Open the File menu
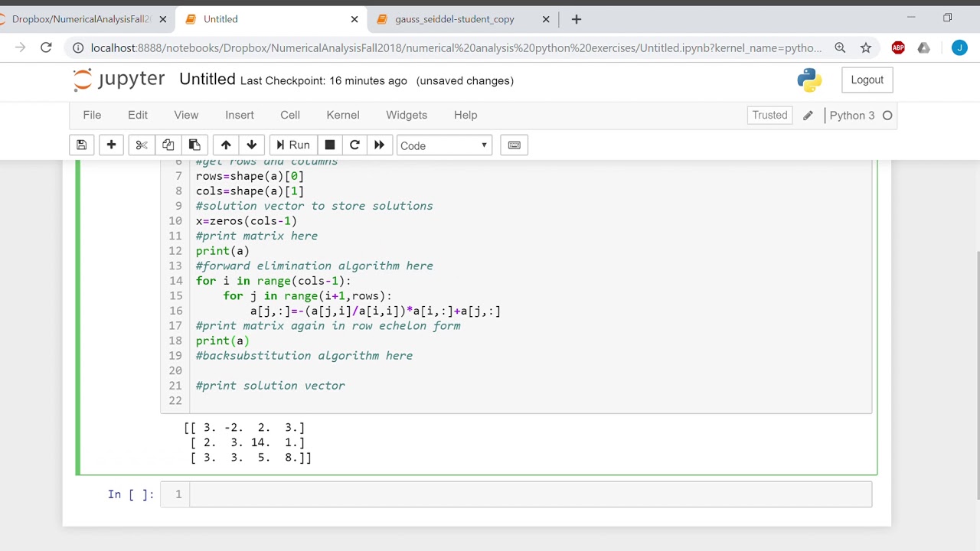Screen dimensions: 980x551 92,115
